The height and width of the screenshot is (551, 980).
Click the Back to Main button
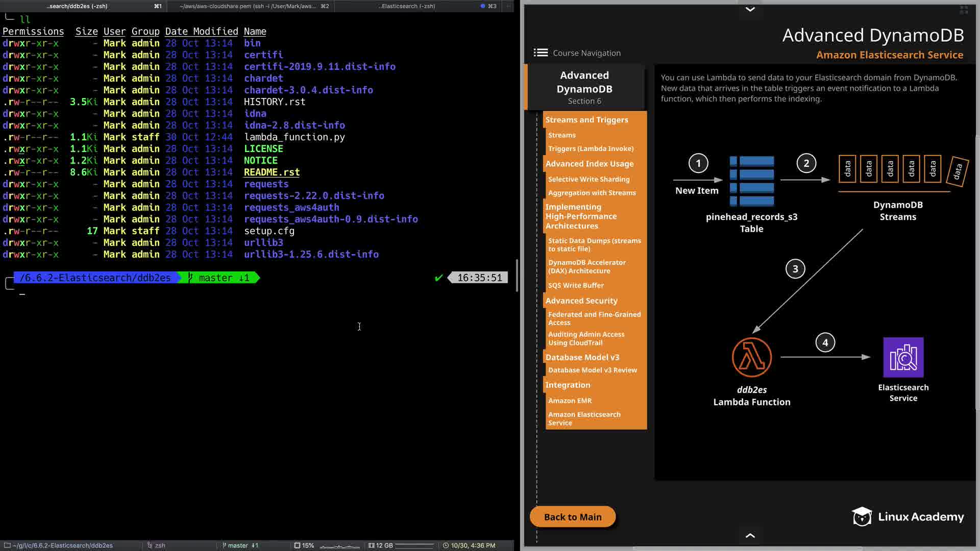(572, 517)
